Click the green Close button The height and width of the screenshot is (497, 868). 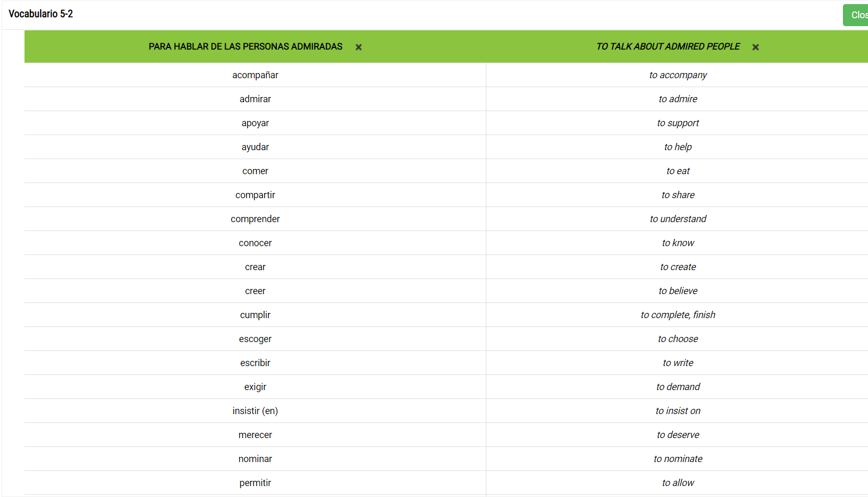[x=855, y=15]
